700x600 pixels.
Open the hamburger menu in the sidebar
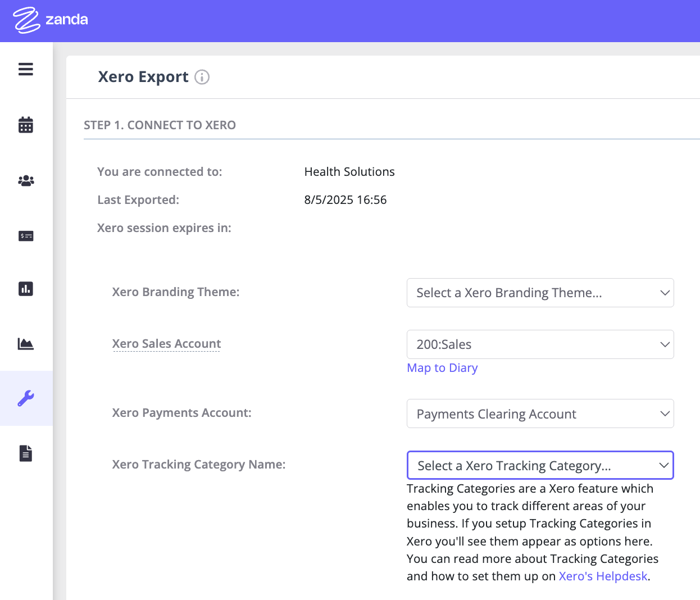point(26,69)
